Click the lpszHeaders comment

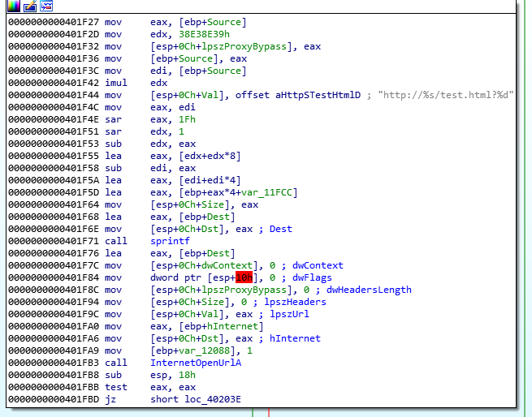coord(295,302)
